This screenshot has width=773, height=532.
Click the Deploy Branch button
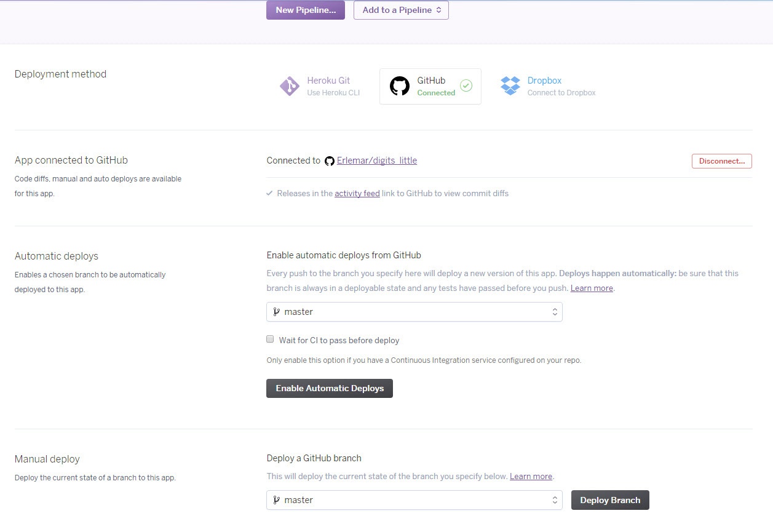610,500
